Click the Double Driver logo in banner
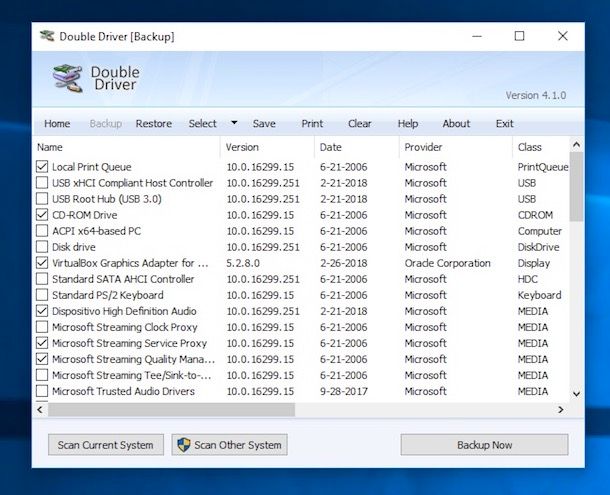Image resolution: width=610 pixels, height=495 pixels. point(68,78)
